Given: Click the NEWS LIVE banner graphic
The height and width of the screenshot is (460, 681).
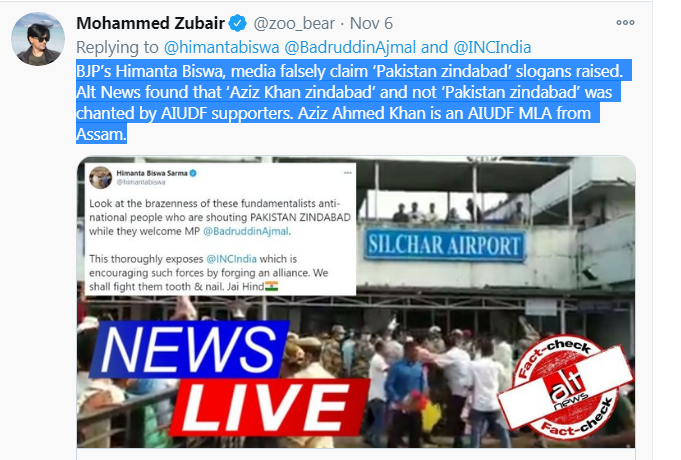Looking at the screenshot, I should tap(226, 379).
